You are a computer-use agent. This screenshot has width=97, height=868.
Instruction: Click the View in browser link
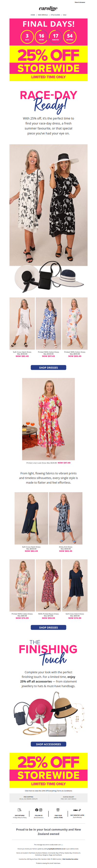coord(80,2)
